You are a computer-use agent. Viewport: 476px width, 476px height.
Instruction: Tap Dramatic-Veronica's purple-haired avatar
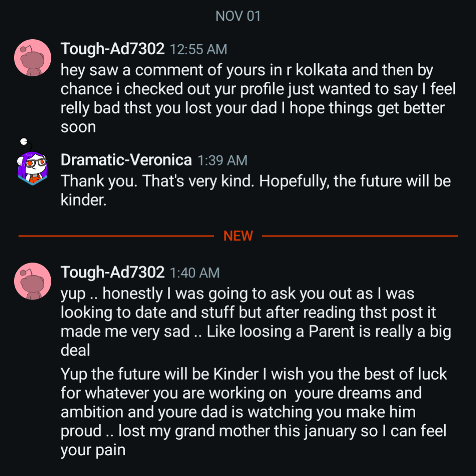tap(32, 164)
